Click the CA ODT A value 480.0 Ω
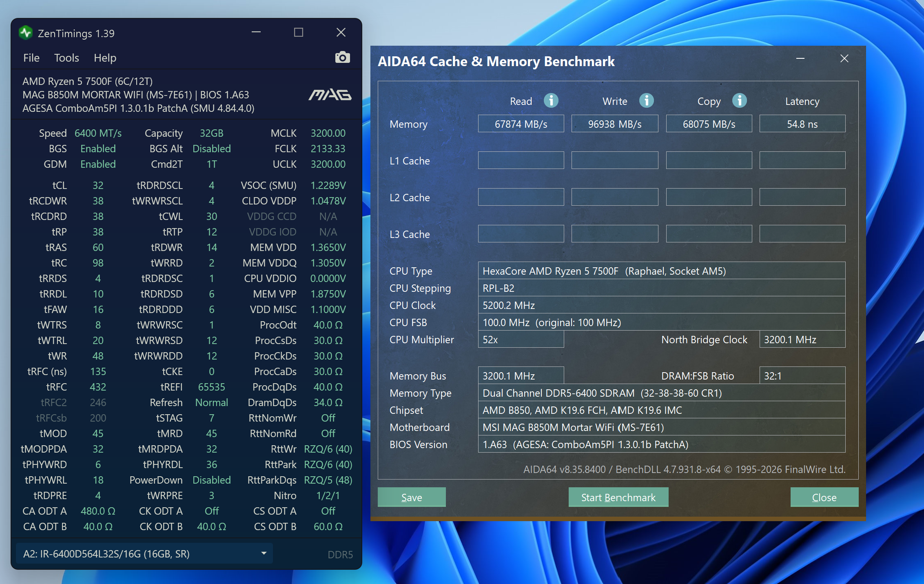The image size is (924, 584). 98,511
